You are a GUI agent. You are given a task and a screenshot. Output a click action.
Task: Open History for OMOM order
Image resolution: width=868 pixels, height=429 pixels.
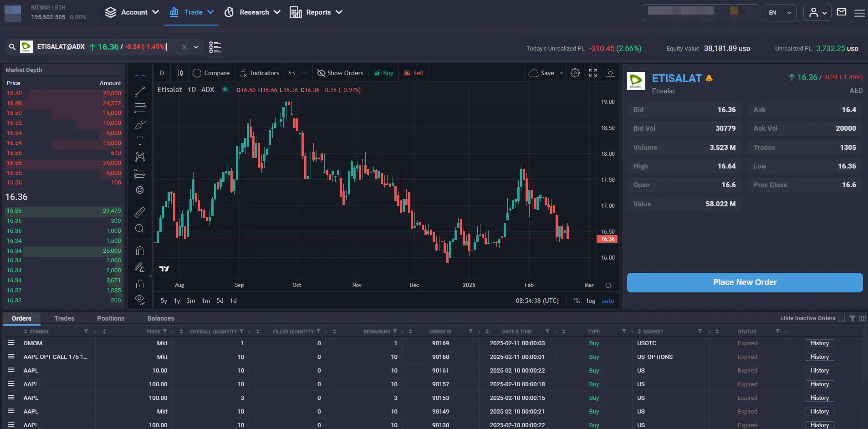click(819, 343)
